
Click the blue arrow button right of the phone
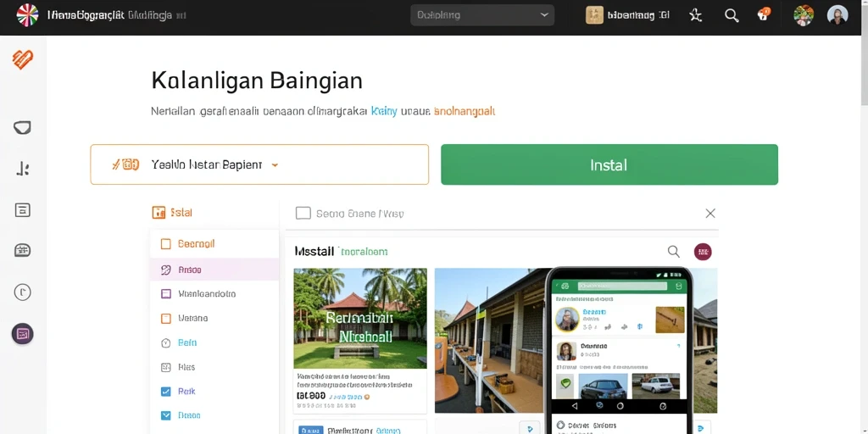click(x=701, y=428)
